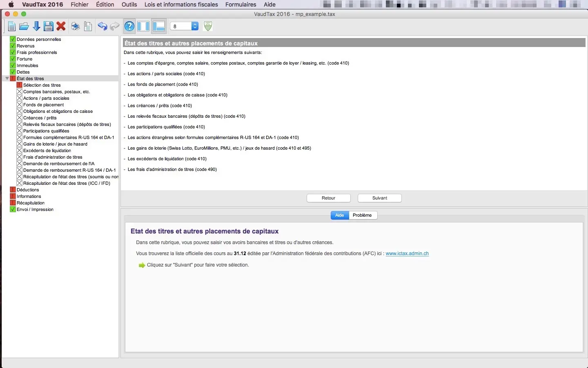Open the Formulaires menu
This screenshot has height=368, width=588.
click(241, 4)
